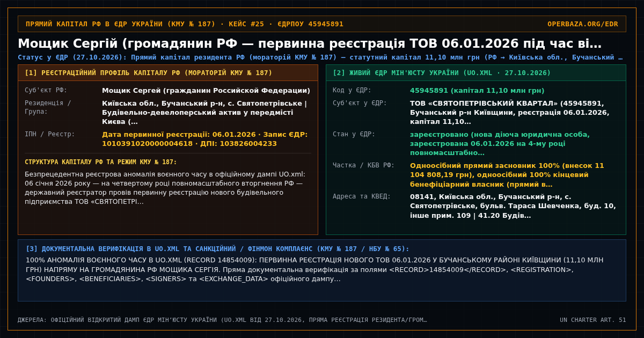Click the 'Суб'єкт РФ:' label
Screen dimensions: 644x338
pyautogui.click(x=46, y=90)
